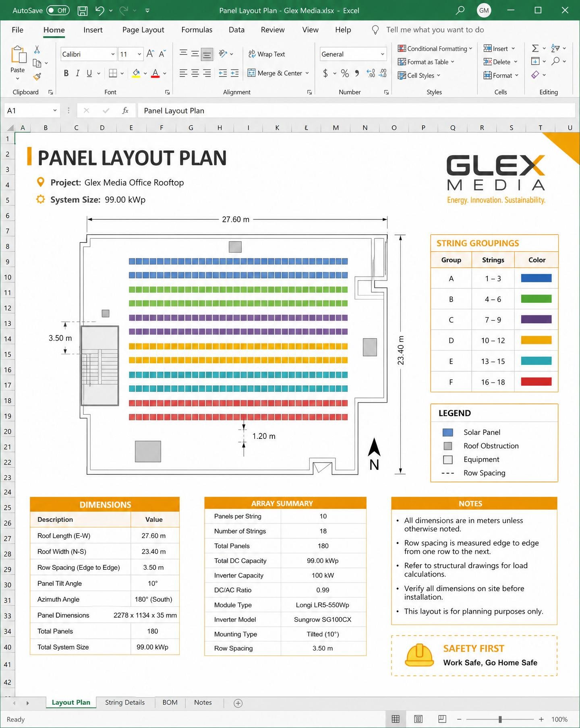Open the String Details sheet tab
The height and width of the screenshot is (728, 580).
[x=125, y=703]
